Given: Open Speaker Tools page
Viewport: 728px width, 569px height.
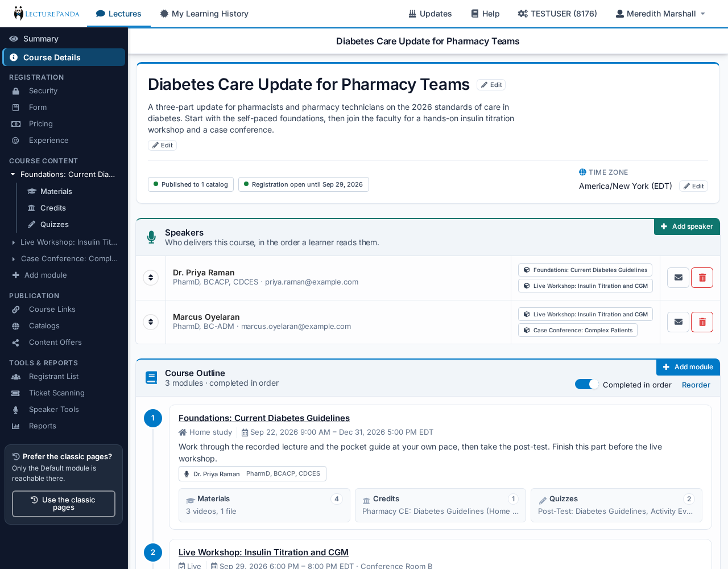Looking at the screenshot, I should tap(54, 409).
